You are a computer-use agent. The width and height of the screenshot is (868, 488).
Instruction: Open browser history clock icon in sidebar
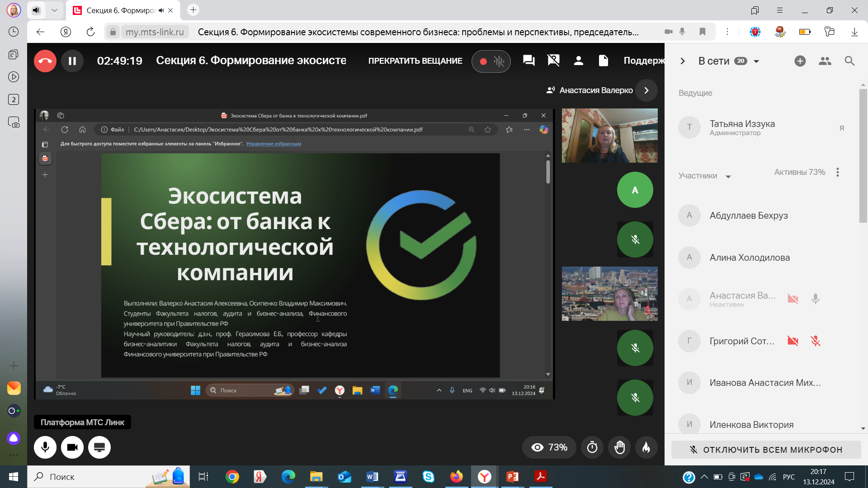coord(14,32)
